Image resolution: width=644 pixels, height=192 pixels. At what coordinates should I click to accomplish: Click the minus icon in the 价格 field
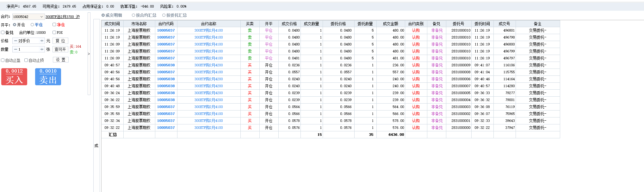(x=15, y=41)
